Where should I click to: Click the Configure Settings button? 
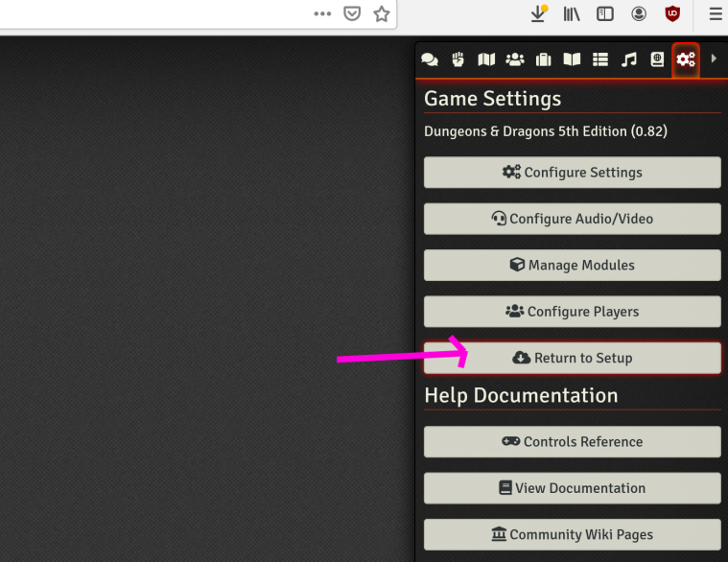coord(572,173)
